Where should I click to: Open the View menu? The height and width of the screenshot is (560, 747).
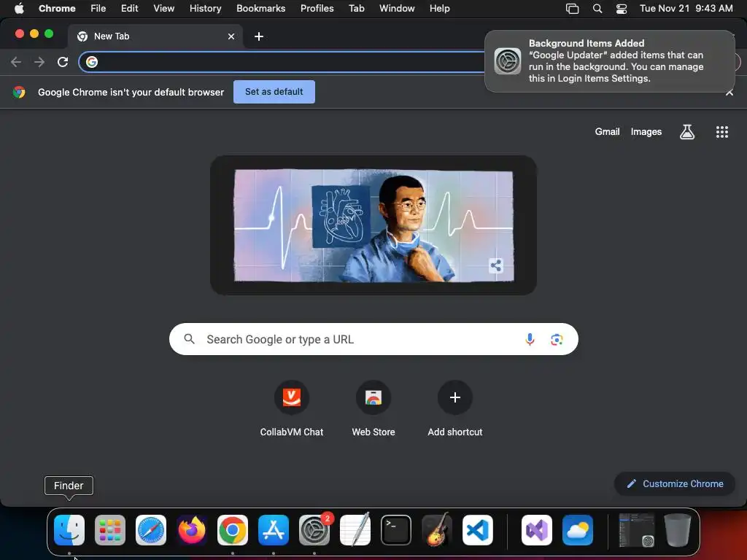coord(163,9)
